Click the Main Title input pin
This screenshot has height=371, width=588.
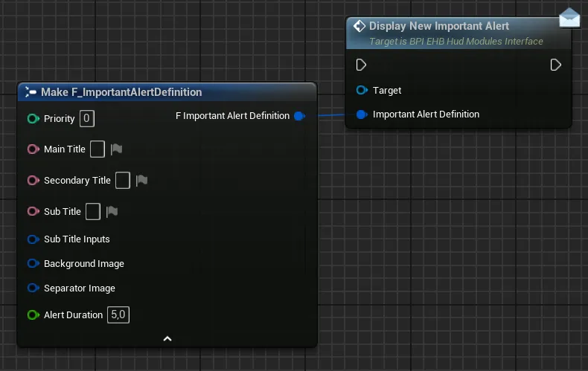(33, 149)
